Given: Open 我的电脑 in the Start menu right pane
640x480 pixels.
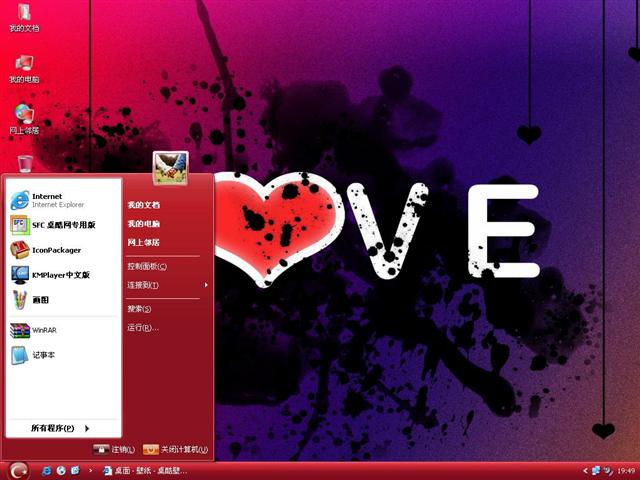Looking at the screenshot, I should point(144,223).
